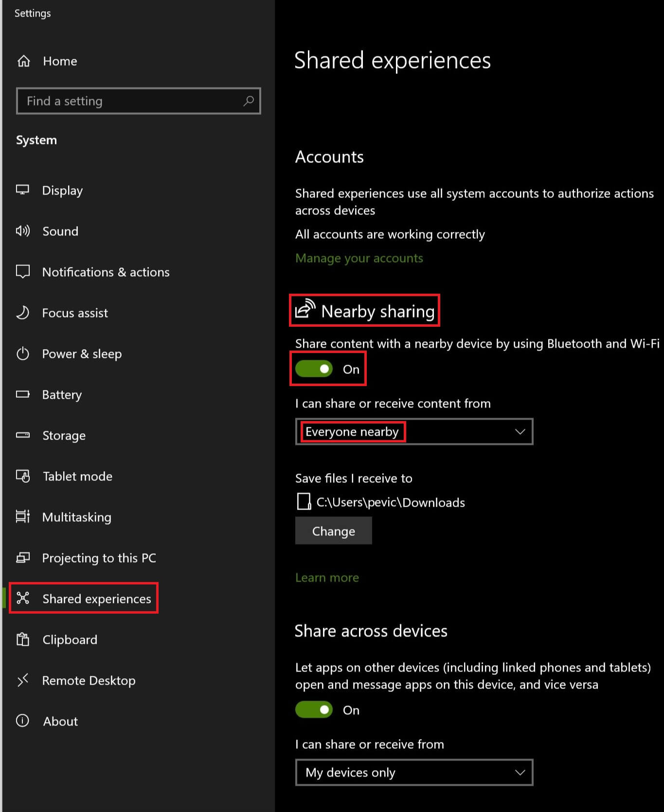Click the Share across devices heading

(x=371, y=631)
